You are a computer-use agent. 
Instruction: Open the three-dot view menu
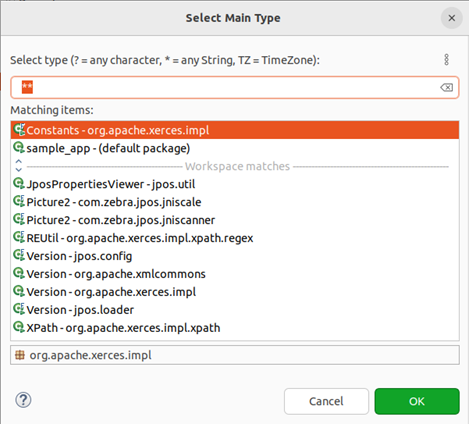[446, 60]
